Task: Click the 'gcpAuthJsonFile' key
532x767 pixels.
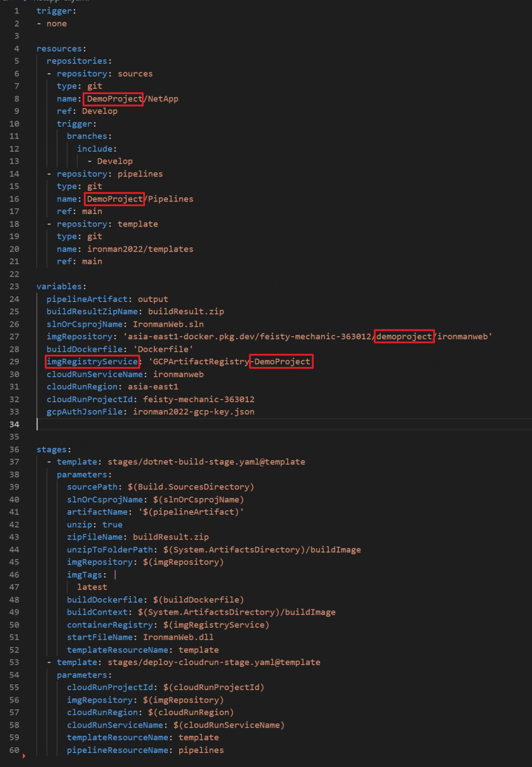Action: coord(85,412)
